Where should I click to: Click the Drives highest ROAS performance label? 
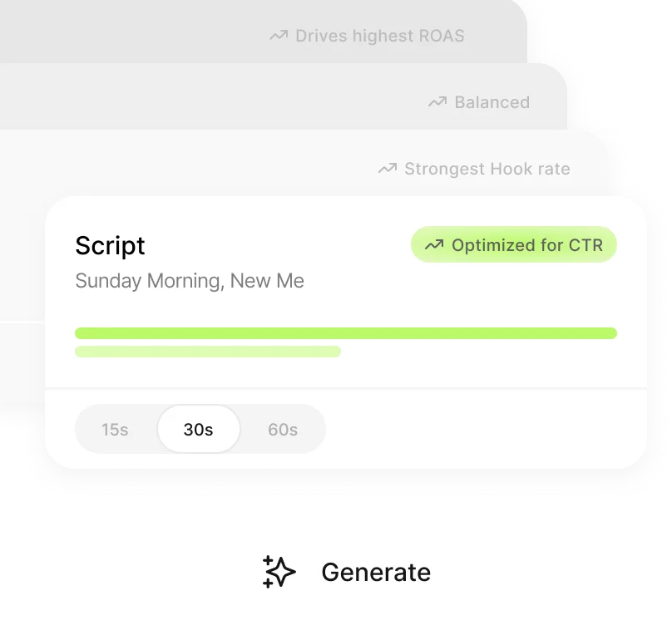[x=378, y=36]
